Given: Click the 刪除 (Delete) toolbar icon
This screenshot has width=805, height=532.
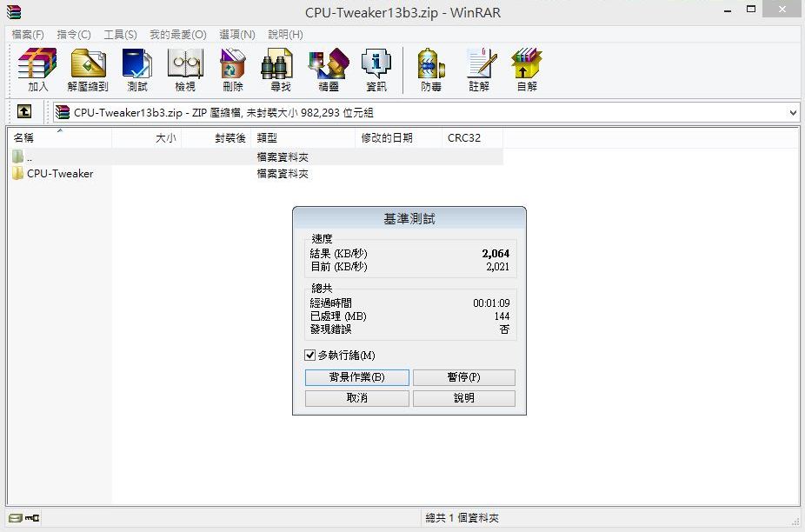Looking at the screenshot, I should tap(233, 70).
